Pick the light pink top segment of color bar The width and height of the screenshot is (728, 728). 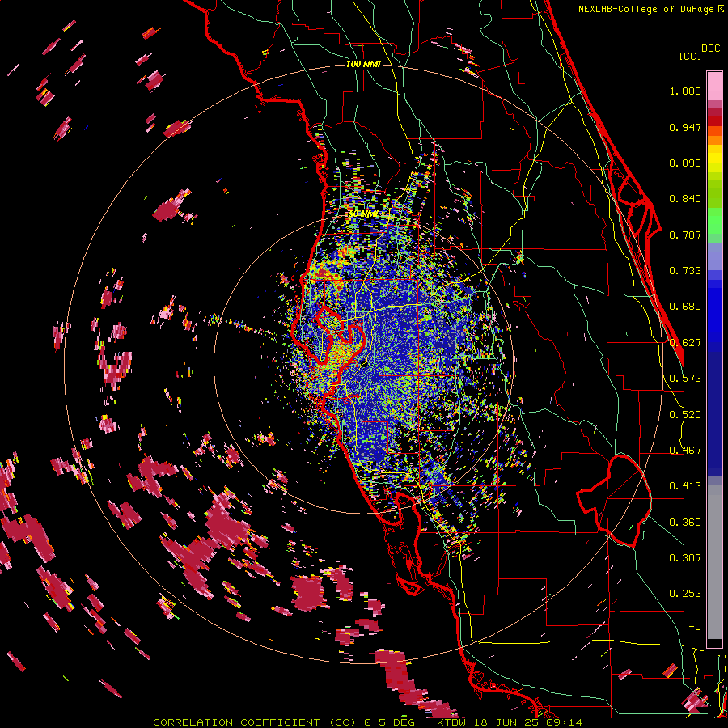[714, 86]
